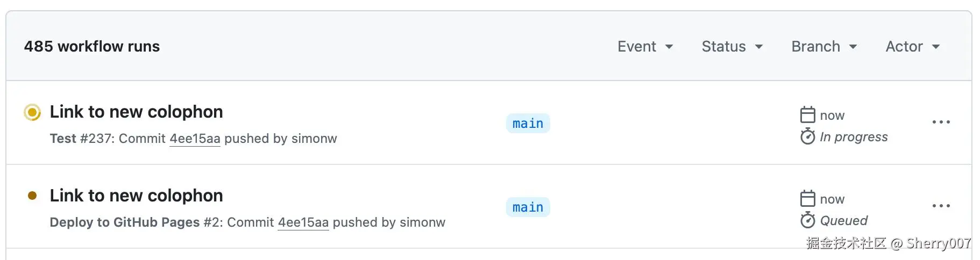This screenshot has height=260, width=980.
Task: Click calendar icon on Test run row
Action: click(807, 115)
